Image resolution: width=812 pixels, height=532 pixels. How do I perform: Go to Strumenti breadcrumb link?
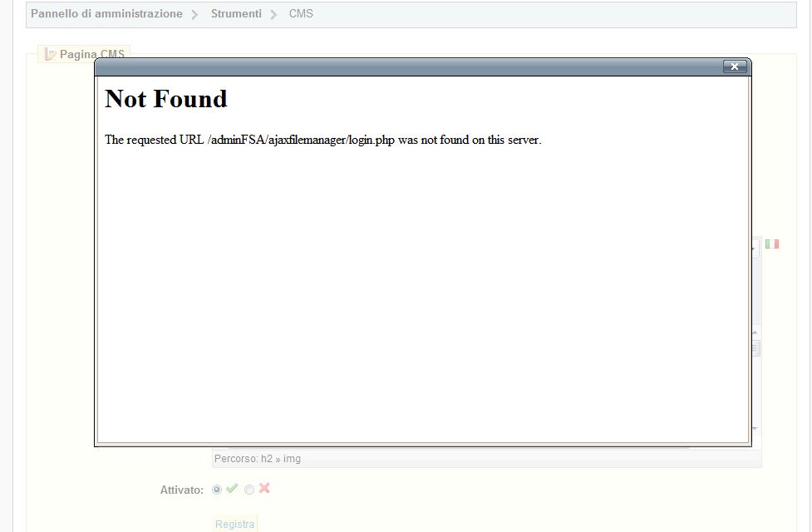[x=236, y=14]
